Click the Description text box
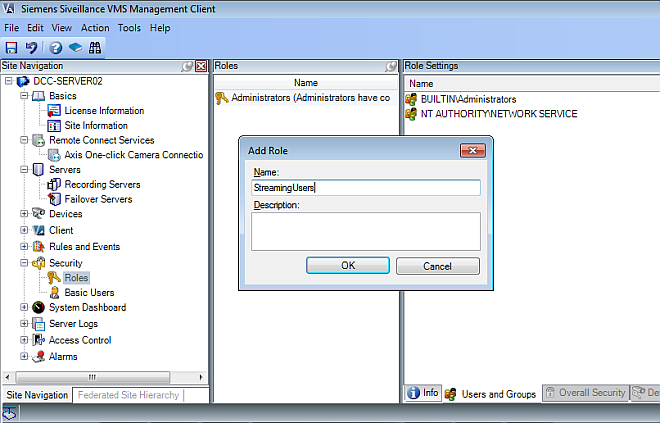The width and height of the screenshot is (660, 423). pyautogui.click(x=366, y=230)
